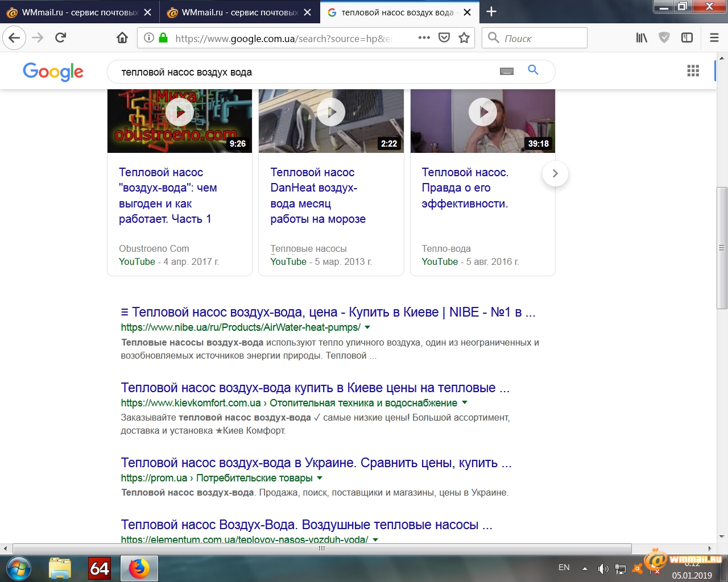Expand the prom.ua result dropdown arrow
Viewport: 728px width, 582px height.
(x=320, y=478)
